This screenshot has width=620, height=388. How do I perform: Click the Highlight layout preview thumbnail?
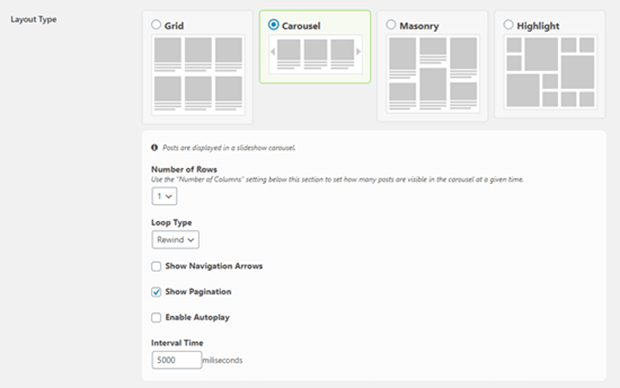550,72
